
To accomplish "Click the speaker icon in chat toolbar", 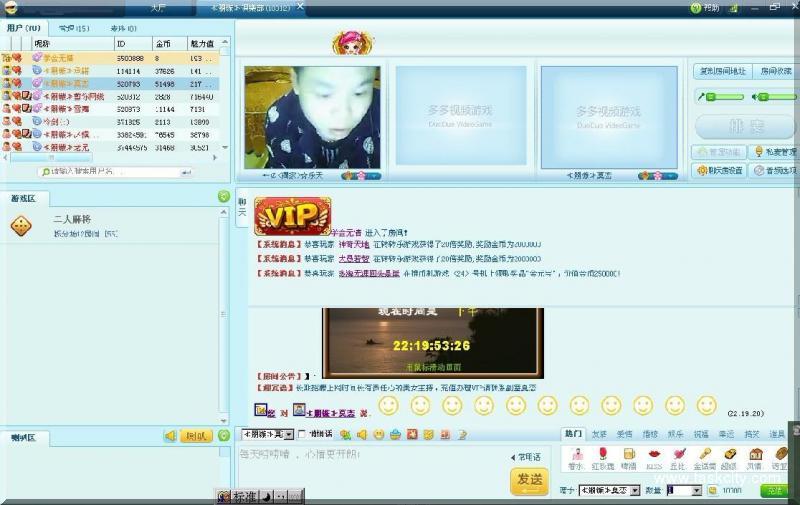I will click(x=361, y=434).
